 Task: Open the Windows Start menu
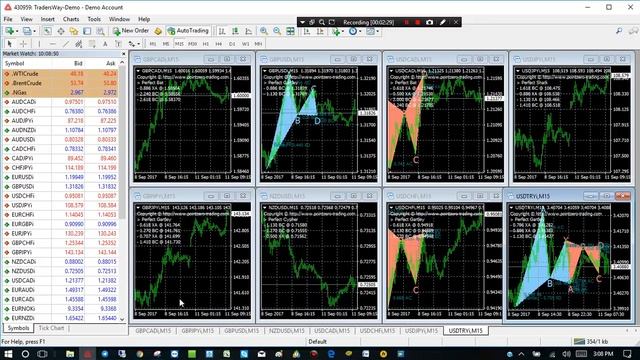[x=8, y=354]
